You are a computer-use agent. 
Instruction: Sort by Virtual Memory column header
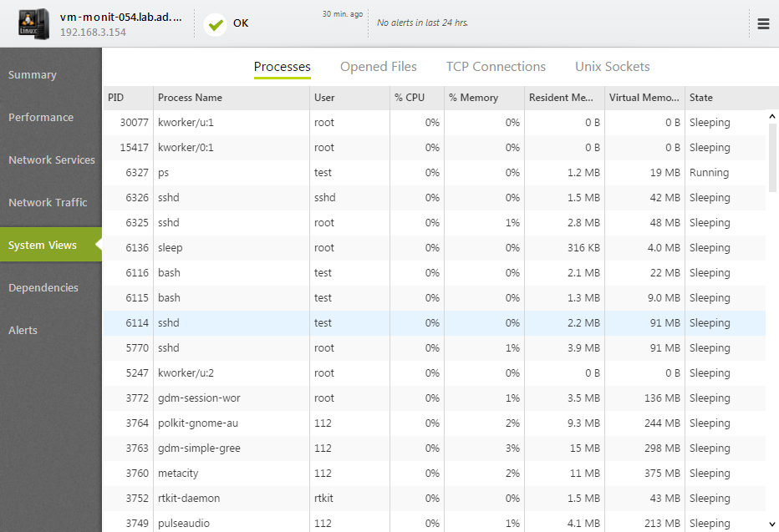tap(645, 98)
